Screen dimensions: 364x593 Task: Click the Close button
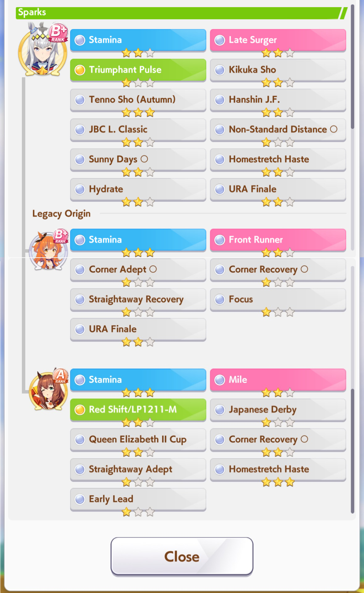point(182,557)
